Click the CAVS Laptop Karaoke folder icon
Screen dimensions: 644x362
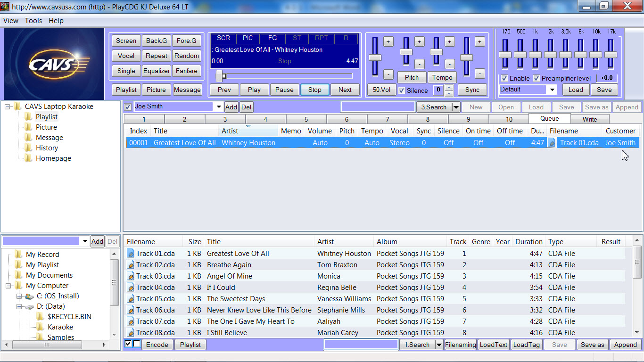tap(18, 107)
